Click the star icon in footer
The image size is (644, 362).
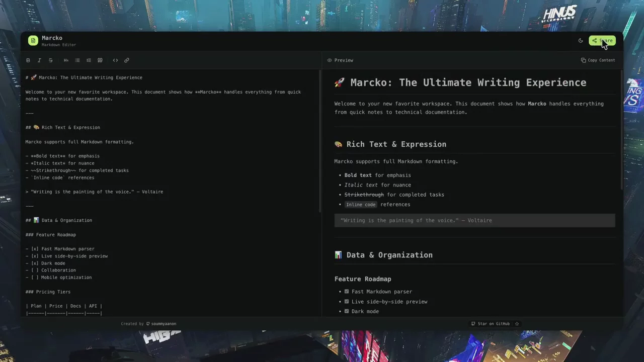coord(517,324)
